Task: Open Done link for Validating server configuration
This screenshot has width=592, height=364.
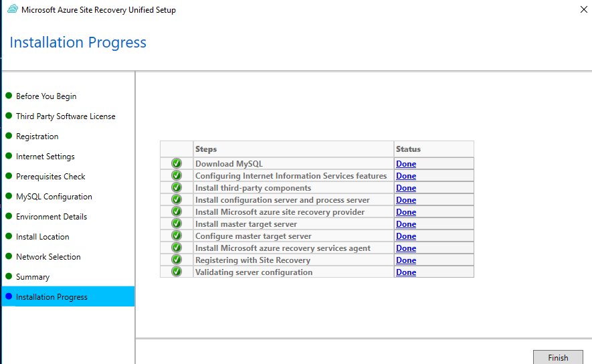Action: [406, 272]
